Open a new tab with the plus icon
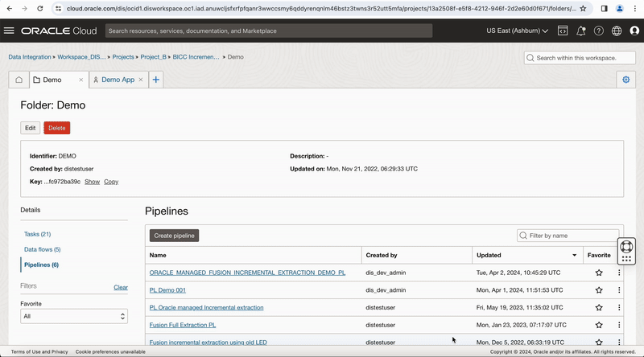This screenshot has width=644, height=357. (x=155, y=80)
